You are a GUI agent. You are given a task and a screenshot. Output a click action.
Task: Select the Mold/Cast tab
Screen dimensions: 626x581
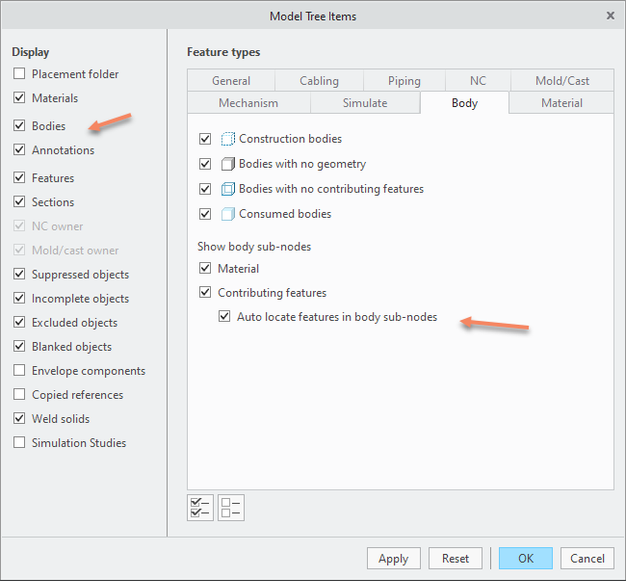[563, 81]
